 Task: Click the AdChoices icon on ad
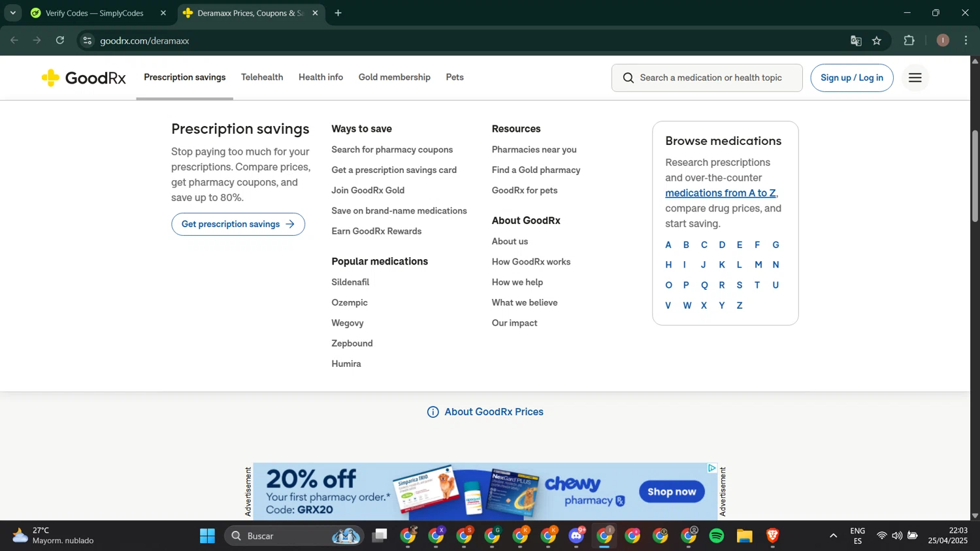pos(712,468)
